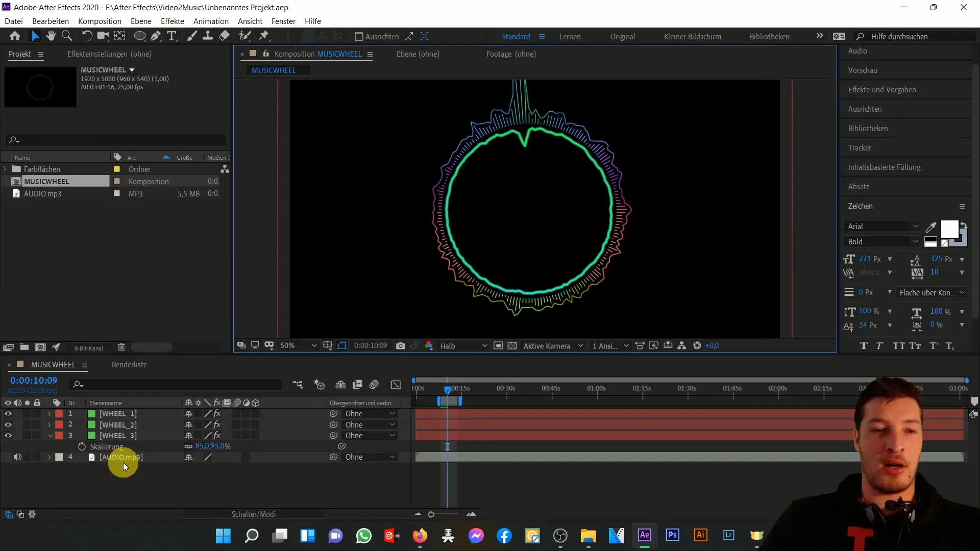Open the Komposition menu
The height and width of the screenshot is (551, 980).
click(100, 21)
